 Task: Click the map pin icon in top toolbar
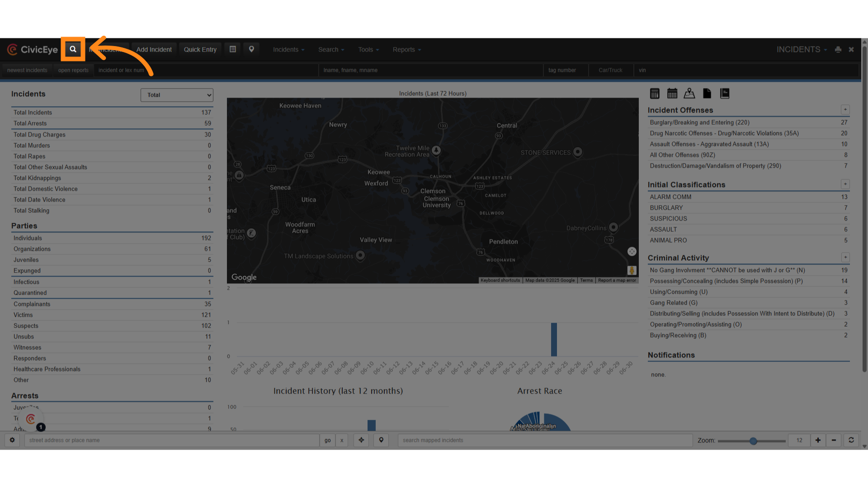coord(251,49)
